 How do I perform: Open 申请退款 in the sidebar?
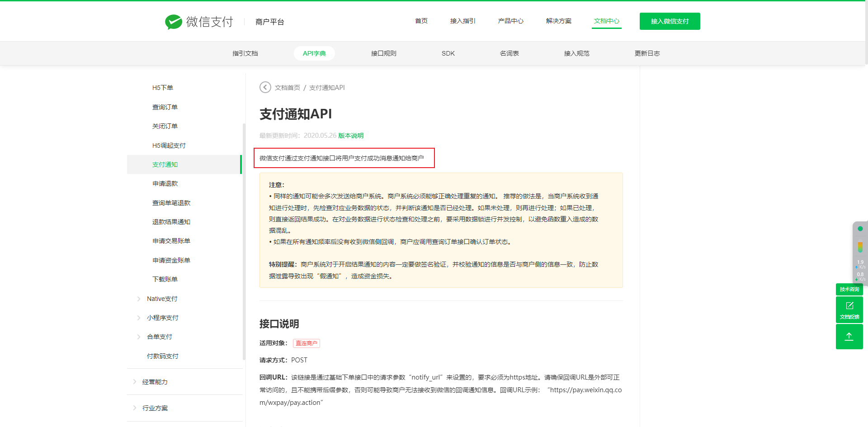pyautogui.click(x=165, y=183)
